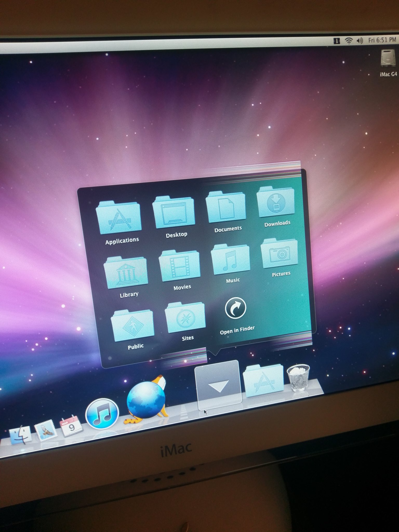Open the Trash in the Dock
Image resolution: width=399 pixels, height=532 pixels.
coord(298,377)
